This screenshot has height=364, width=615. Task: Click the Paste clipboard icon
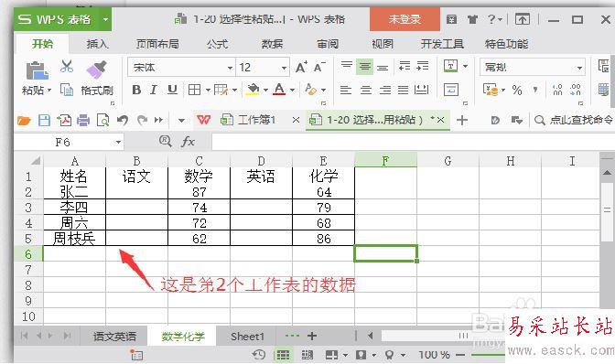point(37,71)
